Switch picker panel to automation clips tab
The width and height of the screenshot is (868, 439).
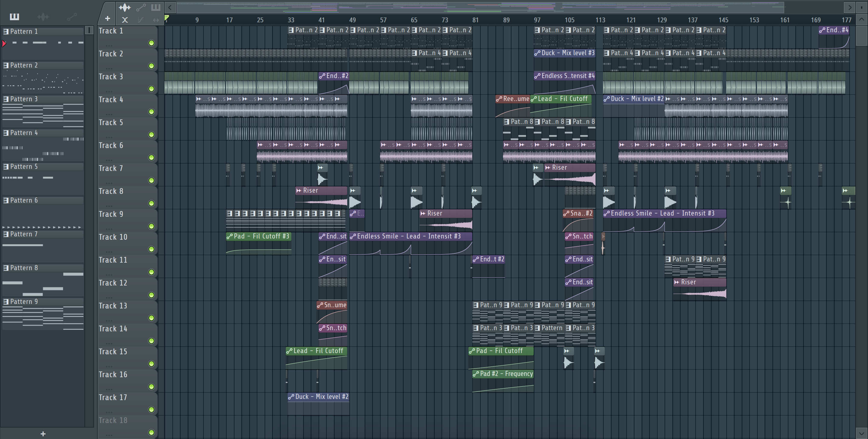(x=72, y=17)
